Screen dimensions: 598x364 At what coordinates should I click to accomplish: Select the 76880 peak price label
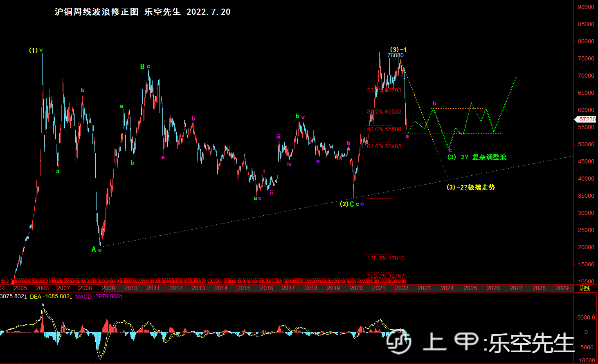pyautogui.click(x=396, y=55)
